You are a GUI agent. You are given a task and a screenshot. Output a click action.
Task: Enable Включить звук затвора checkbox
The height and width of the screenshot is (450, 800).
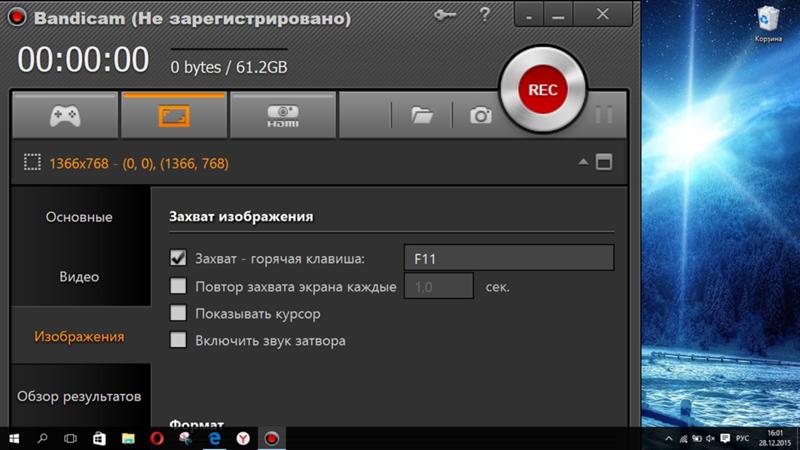178,340
